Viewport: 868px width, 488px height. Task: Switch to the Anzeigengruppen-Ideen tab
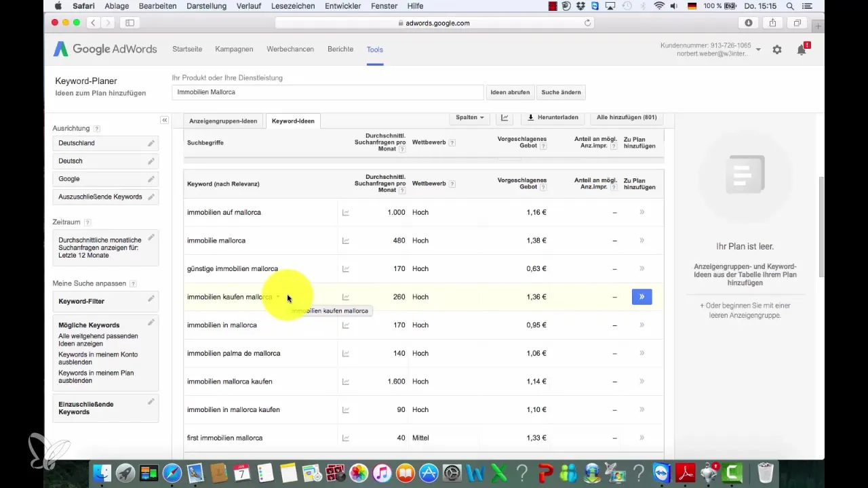point(223,121)
